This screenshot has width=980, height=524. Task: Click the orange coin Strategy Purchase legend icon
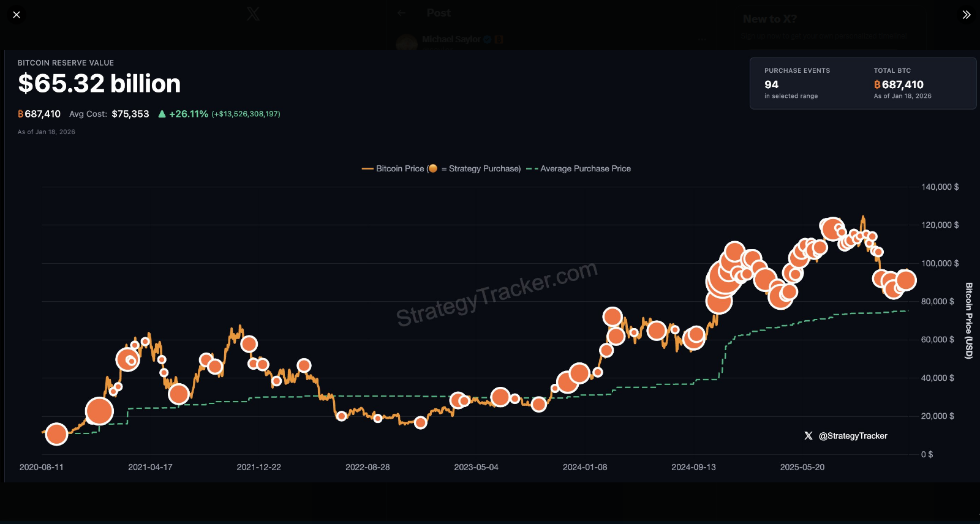tap(433, 168)
